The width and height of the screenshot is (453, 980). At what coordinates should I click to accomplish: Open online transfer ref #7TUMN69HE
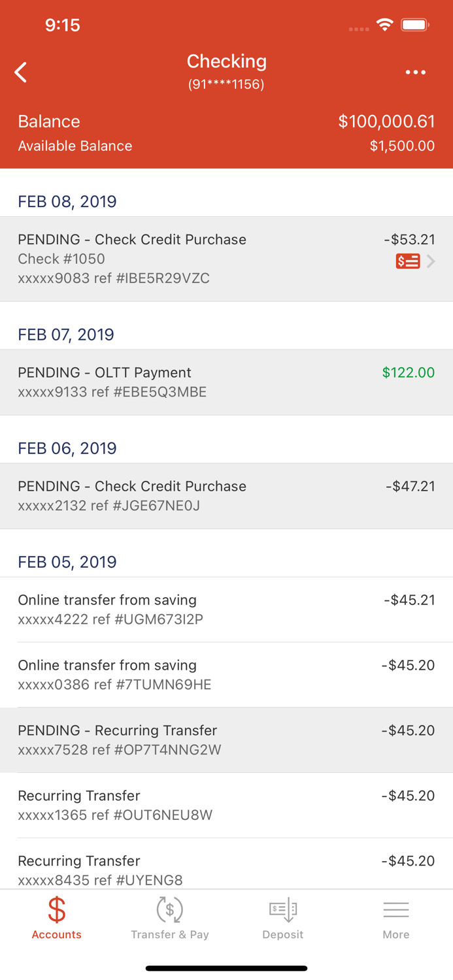click(x=226, y=675)
